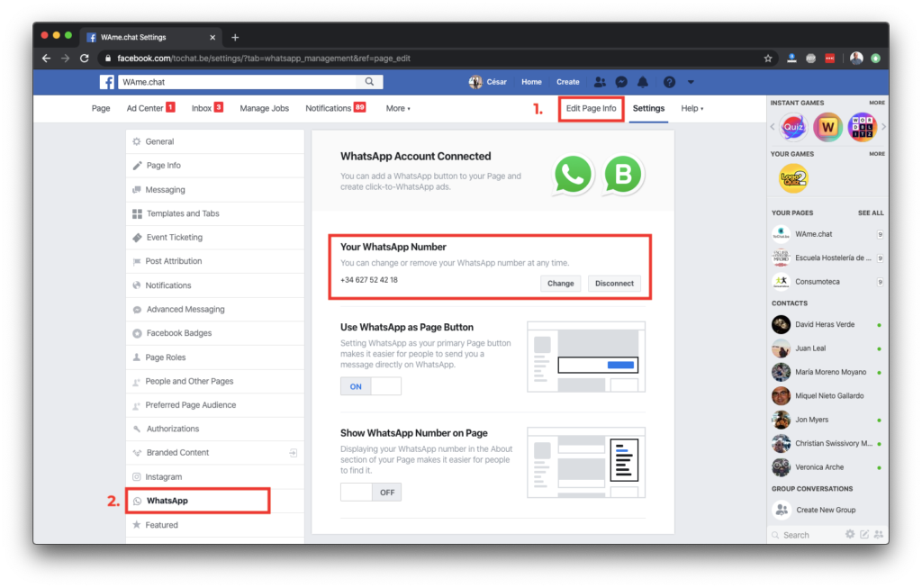Image resolution: width=922 pixels, height=588 pixels.
Task: Open Friend Requests icon
Action: (x=600, y=82)
